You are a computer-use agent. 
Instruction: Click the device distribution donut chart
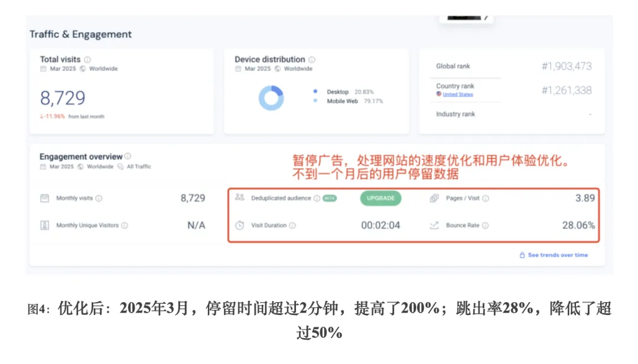click(x=271, y=97)
